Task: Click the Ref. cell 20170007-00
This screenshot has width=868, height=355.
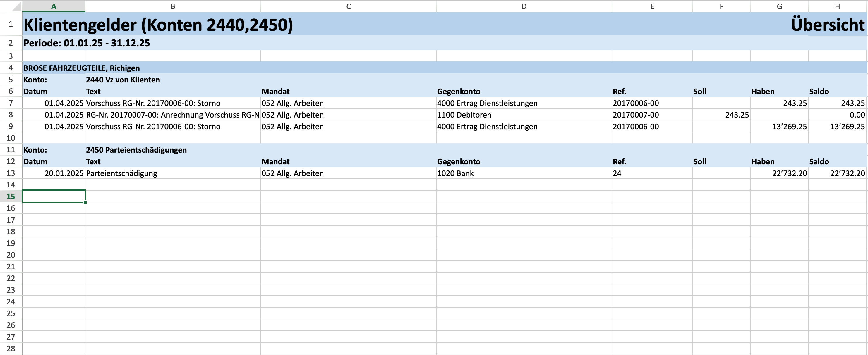Action: point(636,115)
